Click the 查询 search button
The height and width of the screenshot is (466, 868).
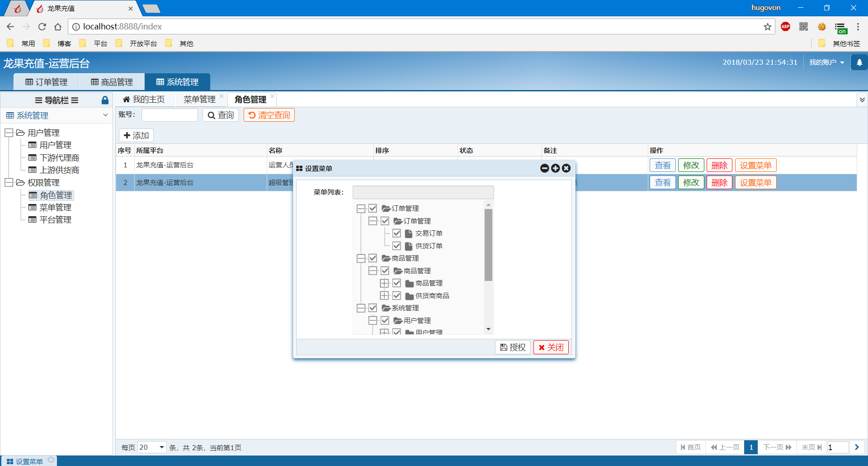[221, 115]
